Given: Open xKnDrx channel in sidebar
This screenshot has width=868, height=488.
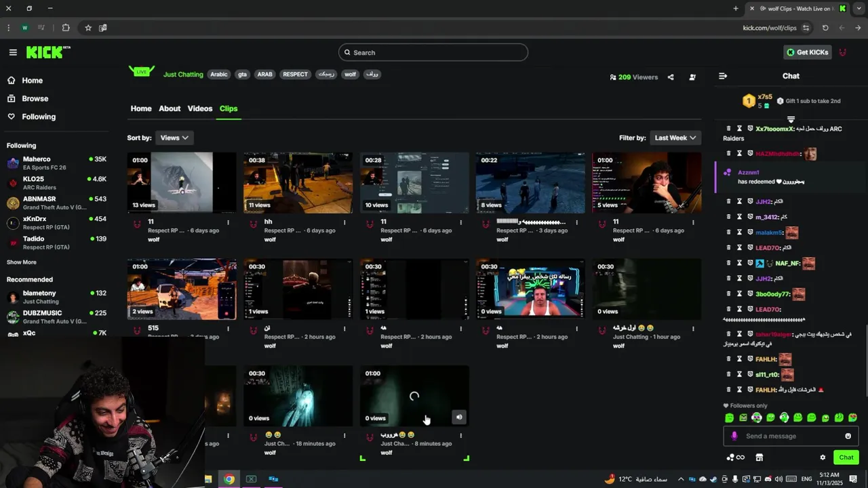Looking at the screenshot, I should [x=56, y=223].
